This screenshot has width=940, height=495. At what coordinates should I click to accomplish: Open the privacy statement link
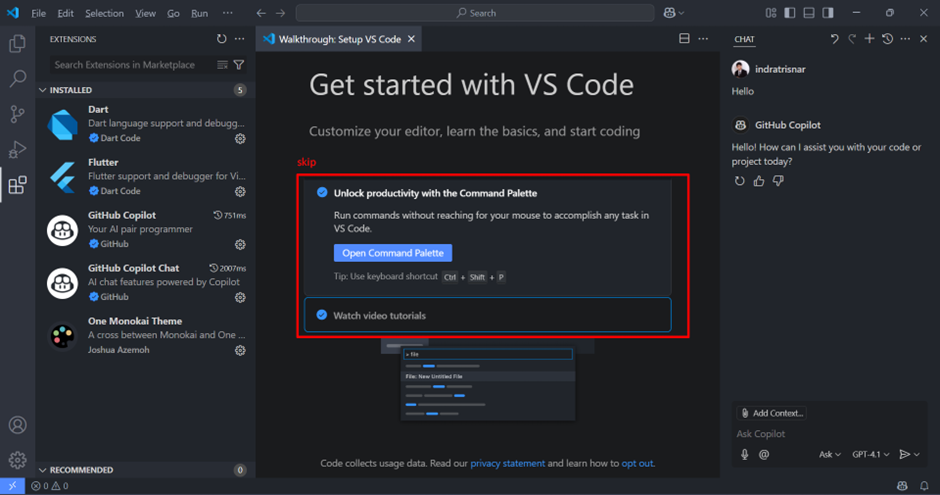click(x=508, y=463)
